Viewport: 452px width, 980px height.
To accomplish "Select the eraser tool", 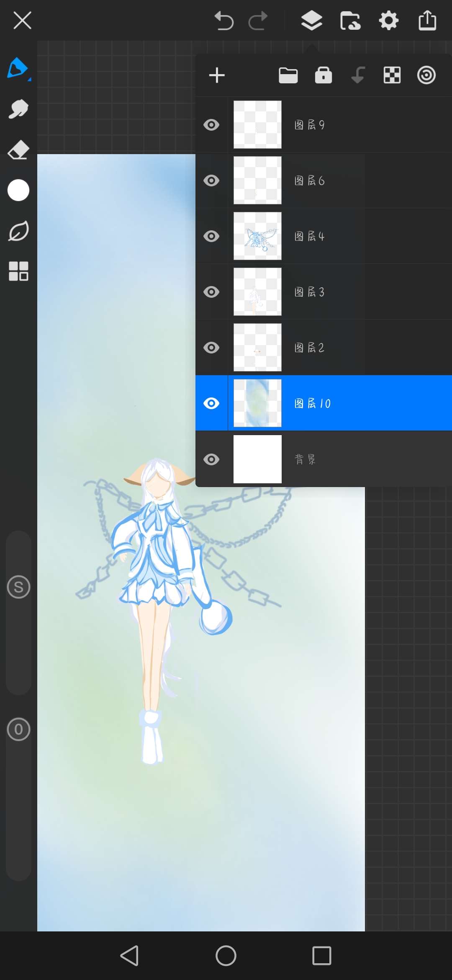I will [18, 150].
